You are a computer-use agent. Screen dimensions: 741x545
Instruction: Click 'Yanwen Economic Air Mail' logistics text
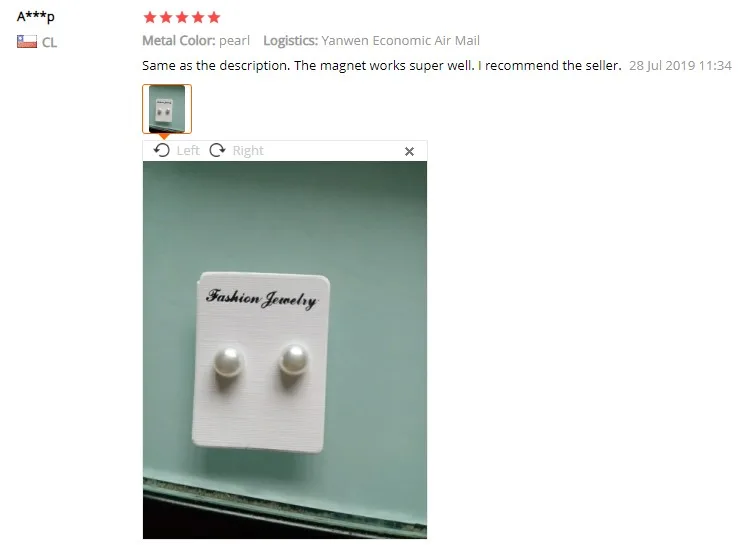point(401,41)
